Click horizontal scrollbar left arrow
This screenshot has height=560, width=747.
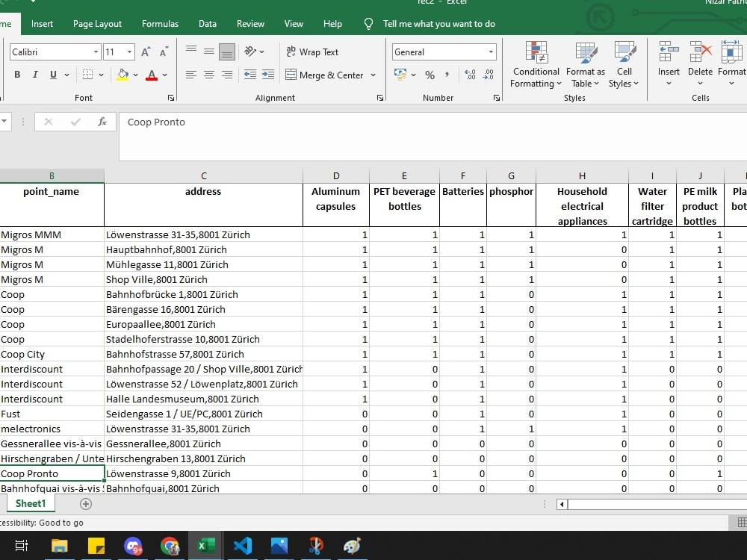(562, 504)
